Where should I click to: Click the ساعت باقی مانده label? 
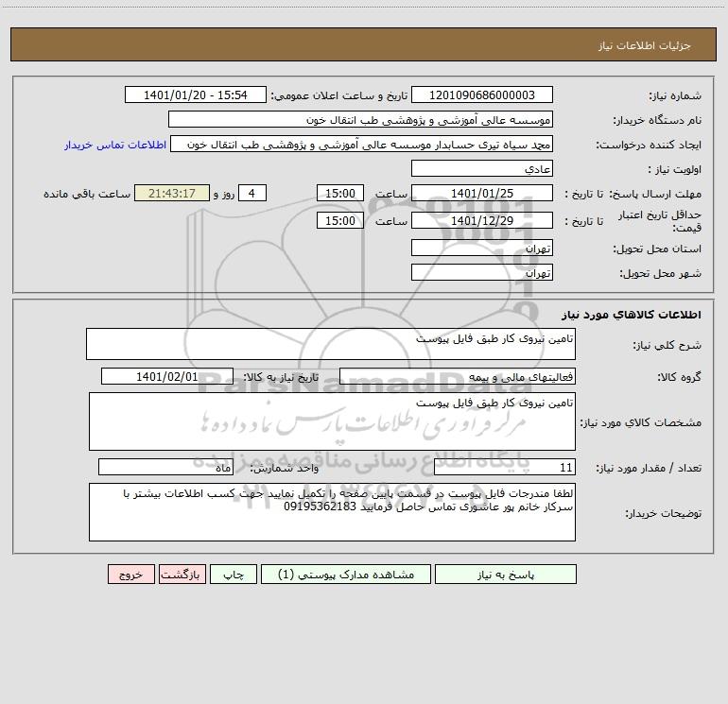click(x=87, y=194)
